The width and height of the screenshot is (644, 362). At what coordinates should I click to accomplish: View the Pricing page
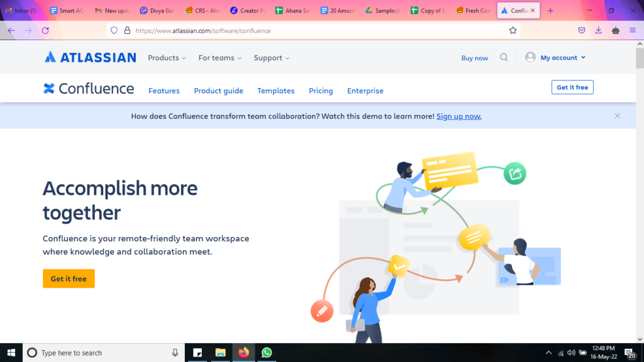[x=321, y=90]
